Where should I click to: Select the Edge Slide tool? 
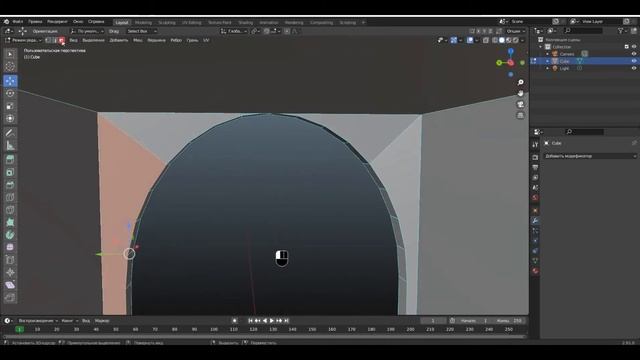click(x=10, y=260)
